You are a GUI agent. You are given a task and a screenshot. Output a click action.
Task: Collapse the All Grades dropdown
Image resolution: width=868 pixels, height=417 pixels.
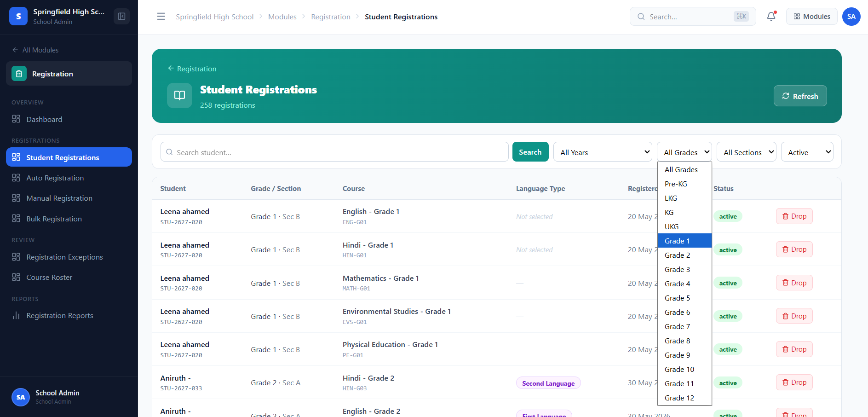click(684, 152)
